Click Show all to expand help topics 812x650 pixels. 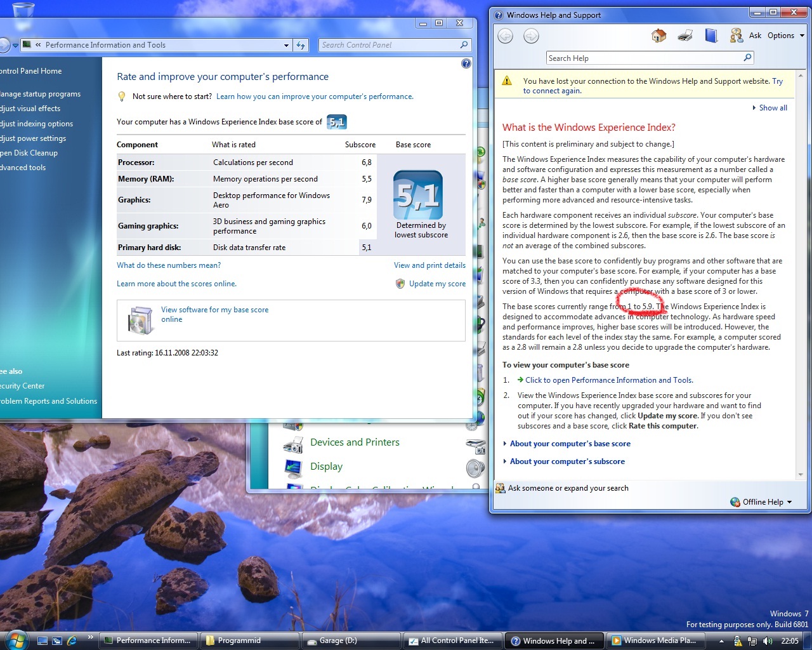tap(769, 108)
